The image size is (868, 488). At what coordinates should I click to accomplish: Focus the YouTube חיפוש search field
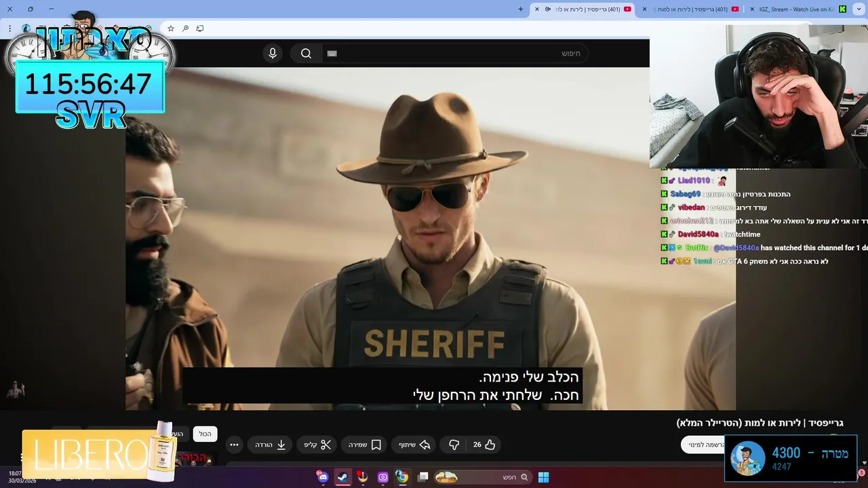point(454,54)
